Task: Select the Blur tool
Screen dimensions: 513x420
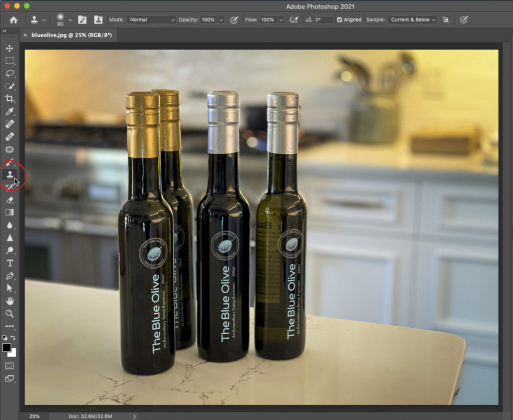Action: pos(10,225)
